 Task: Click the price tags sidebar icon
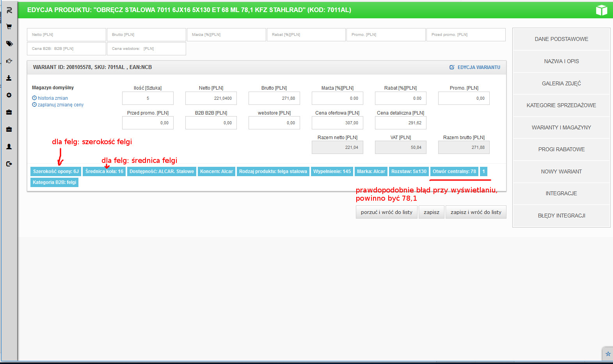point(9,44)
